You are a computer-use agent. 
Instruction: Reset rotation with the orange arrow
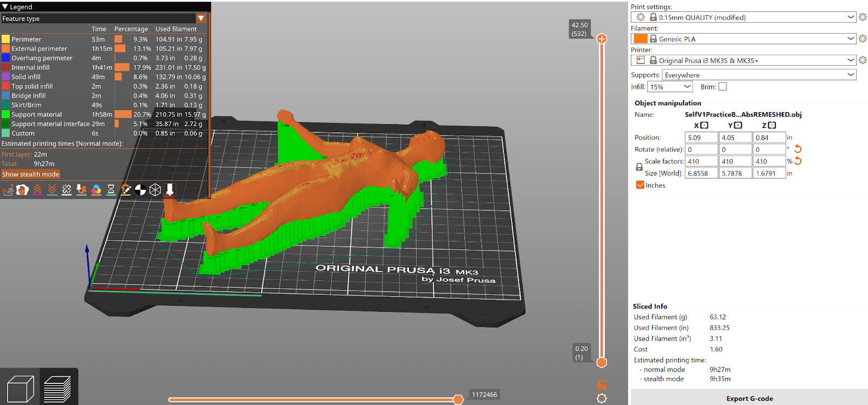point(798,149)
